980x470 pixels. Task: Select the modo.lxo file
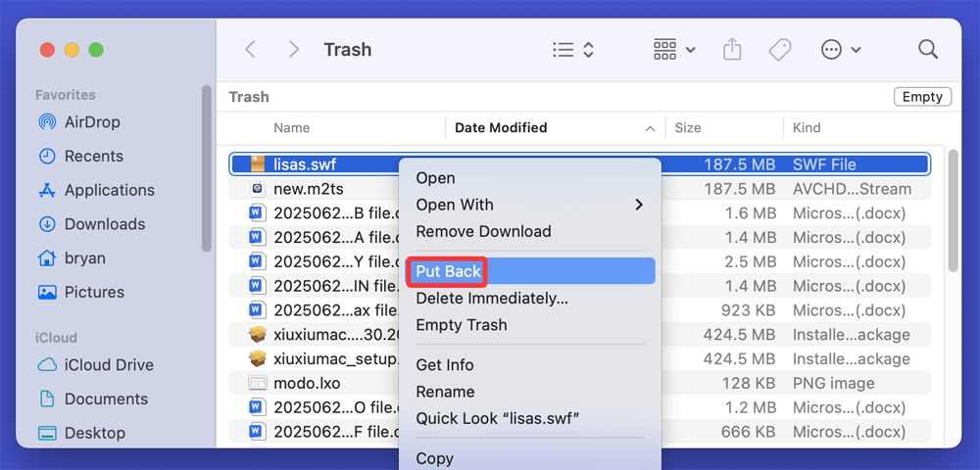tap(307, 383)
